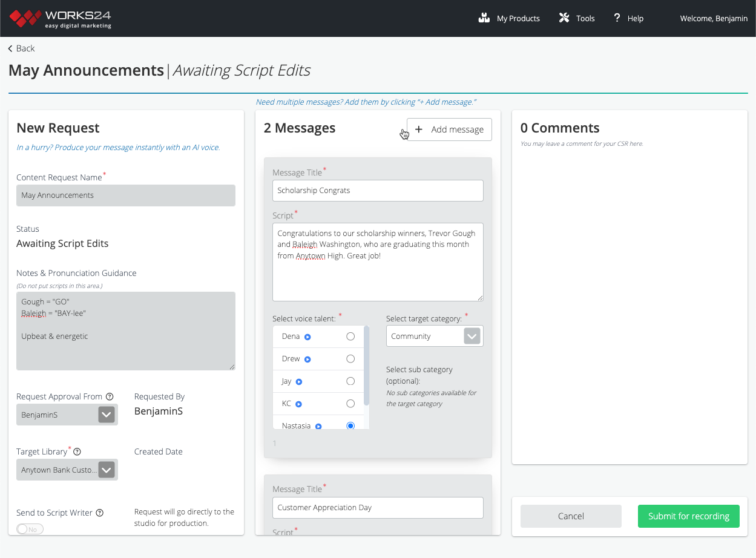Viewport: 756px width, 558px height.
Task: Click 2 Messages heading
Action: tap(300, 128)
